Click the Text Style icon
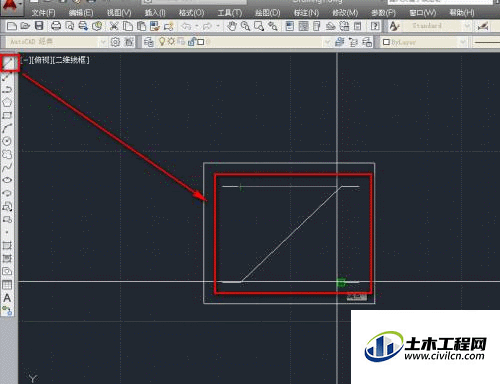This screenshot has width=500, height=384. pos(394,26)
